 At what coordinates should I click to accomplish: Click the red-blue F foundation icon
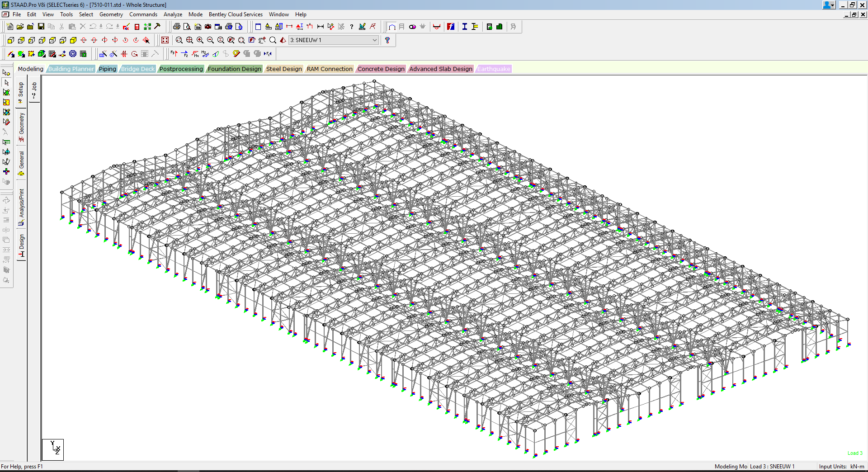click(x=451, y=27)
